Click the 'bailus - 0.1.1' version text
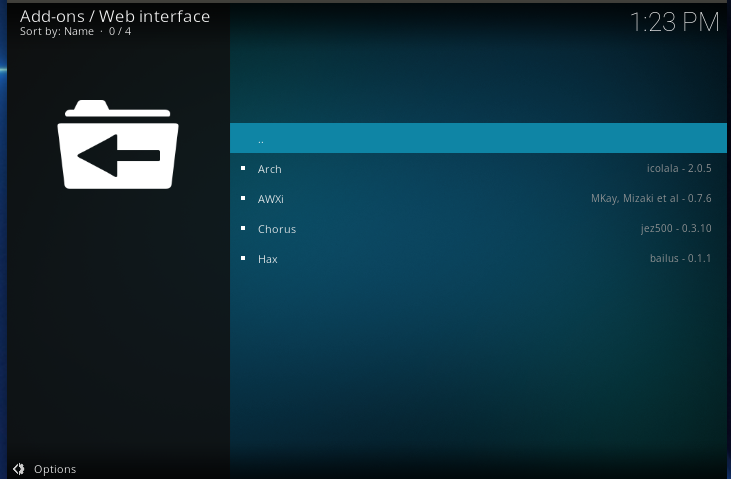 (x=681, y=258)
